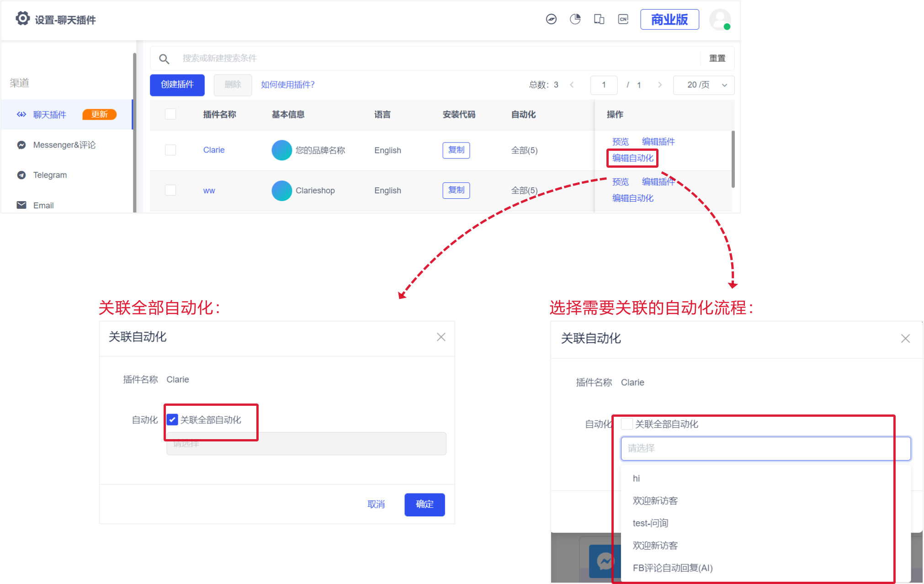Toggle 关联全部自动化 checkbox
The image size is (924, 584).
click(174, 419)
